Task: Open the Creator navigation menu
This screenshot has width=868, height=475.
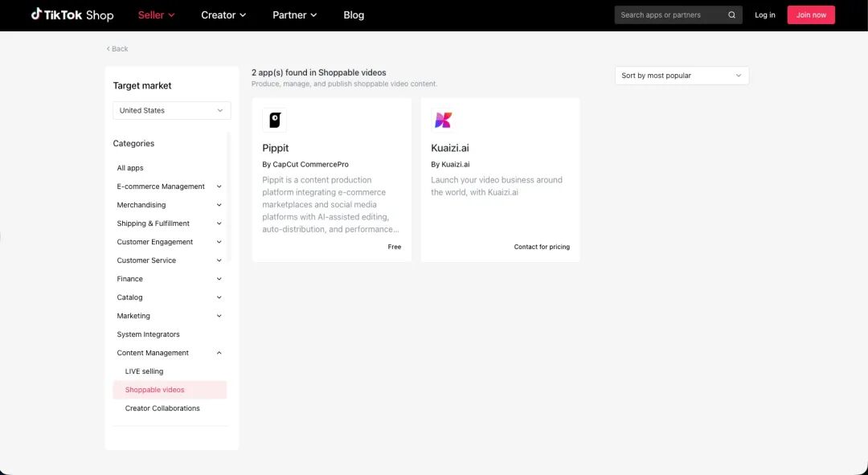Action: pyautogui.click(x=223, y=15)
